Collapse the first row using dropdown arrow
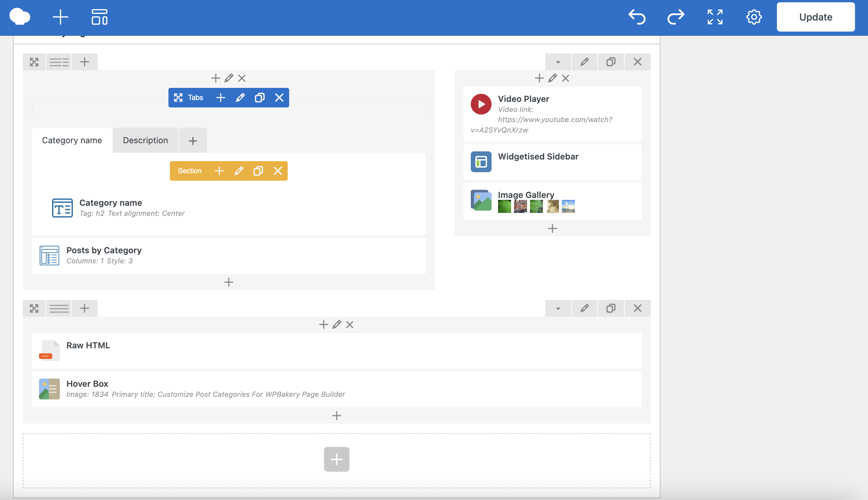Image resolution: width=868 pixels, height=500 pixels. click(x=558, y=62)
